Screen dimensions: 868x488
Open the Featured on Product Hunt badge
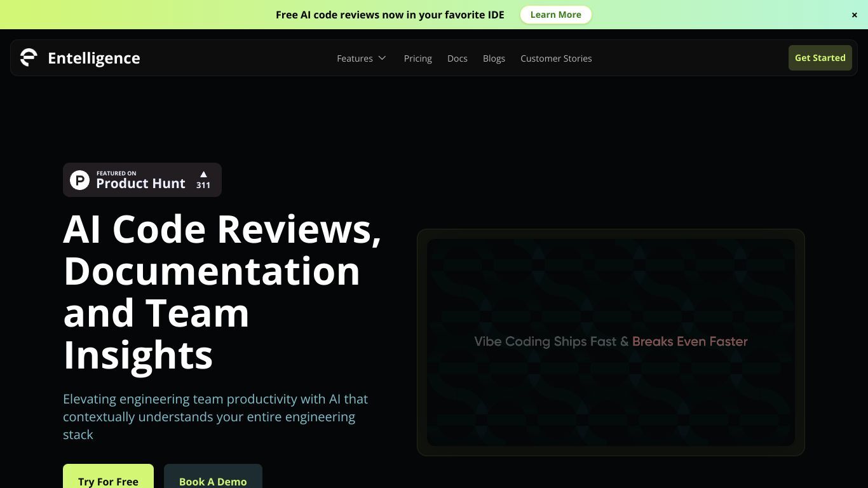142,180
